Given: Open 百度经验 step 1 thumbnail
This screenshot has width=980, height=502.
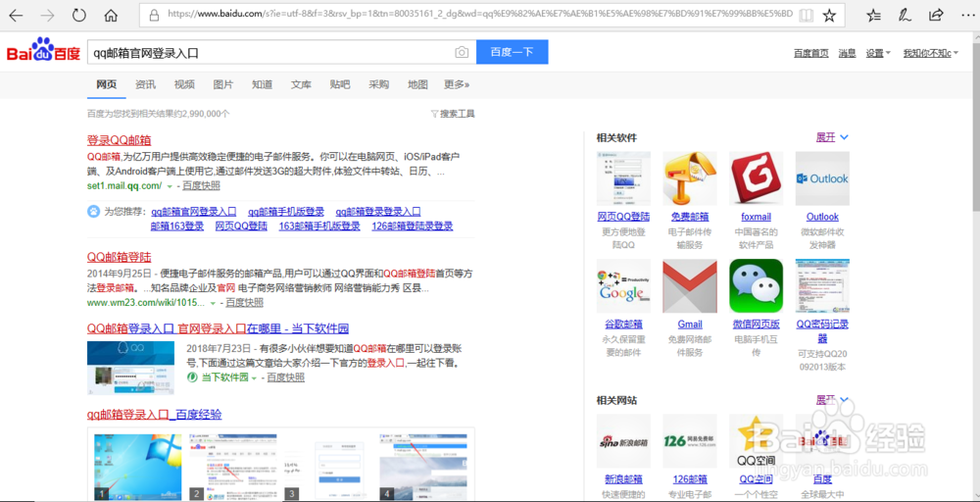Looking at the screenshot, I should [x=137, y=468].
